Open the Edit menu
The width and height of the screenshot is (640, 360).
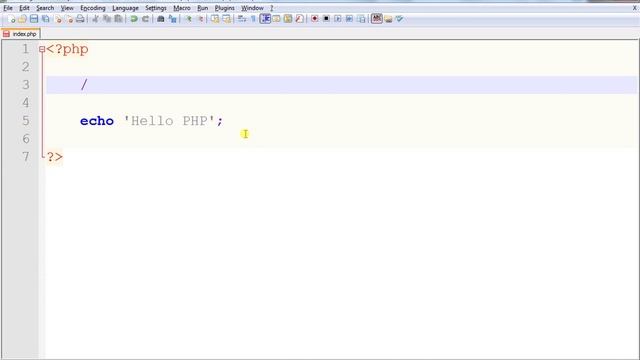point(24,8)
